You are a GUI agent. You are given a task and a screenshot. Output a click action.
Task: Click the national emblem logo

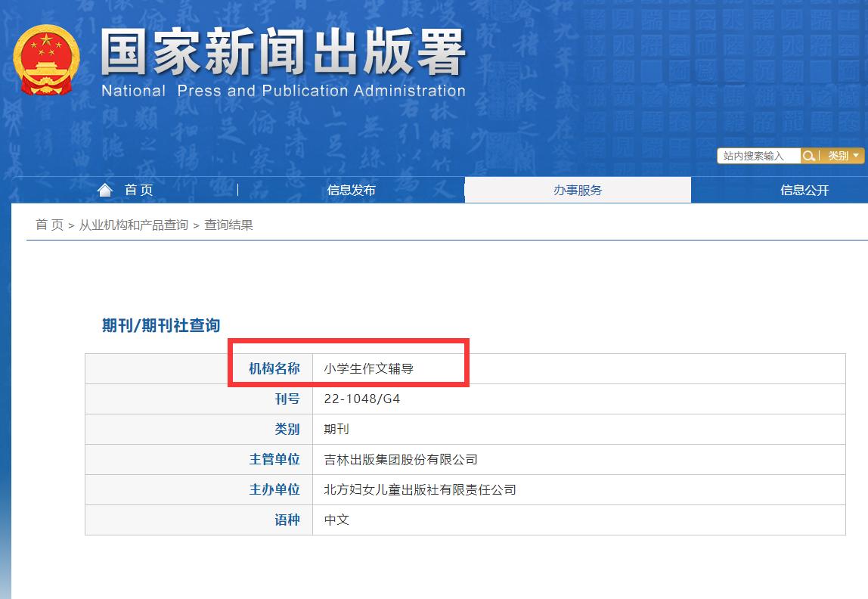[x=47, y=60]
